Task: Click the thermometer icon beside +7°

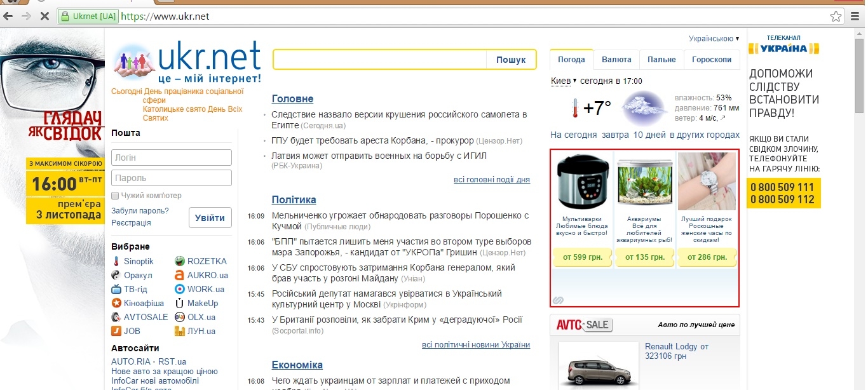Action: pos(574,109)
